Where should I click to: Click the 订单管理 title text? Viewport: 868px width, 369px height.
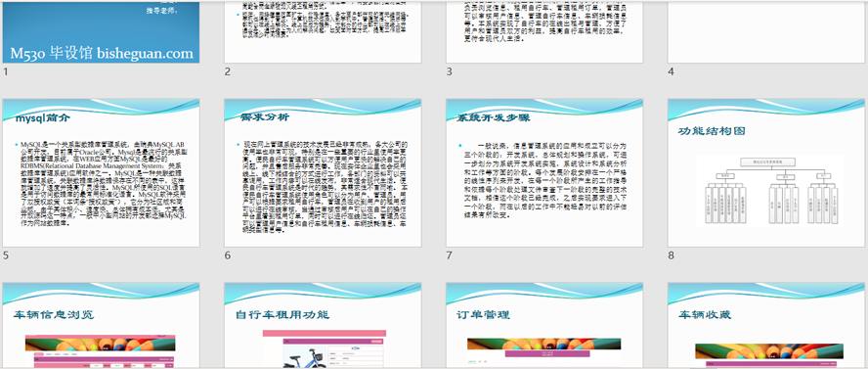coord(483,315)
